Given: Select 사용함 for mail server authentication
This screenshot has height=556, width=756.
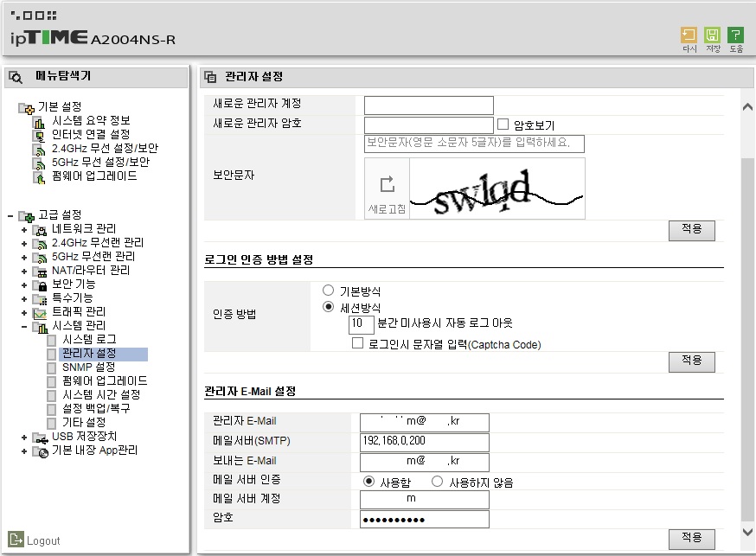Looking at the screenshot, I should tap(368, 482).
